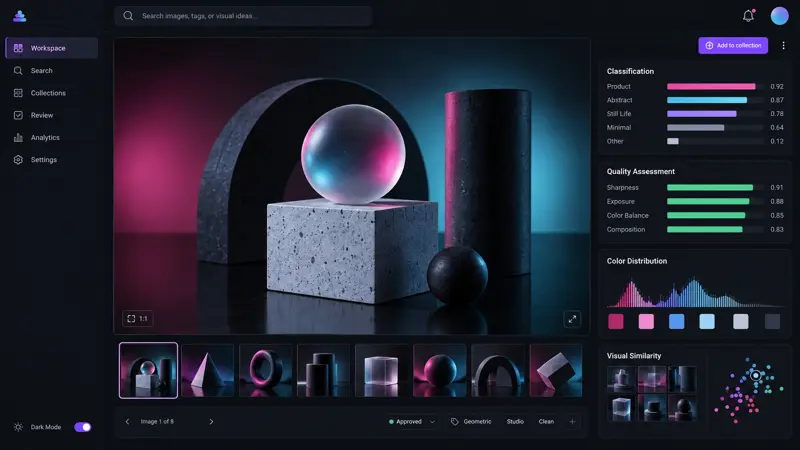Click the 'Image 1 of 8' label
This screenshot has height=450, width=800.
coord(157,421)
